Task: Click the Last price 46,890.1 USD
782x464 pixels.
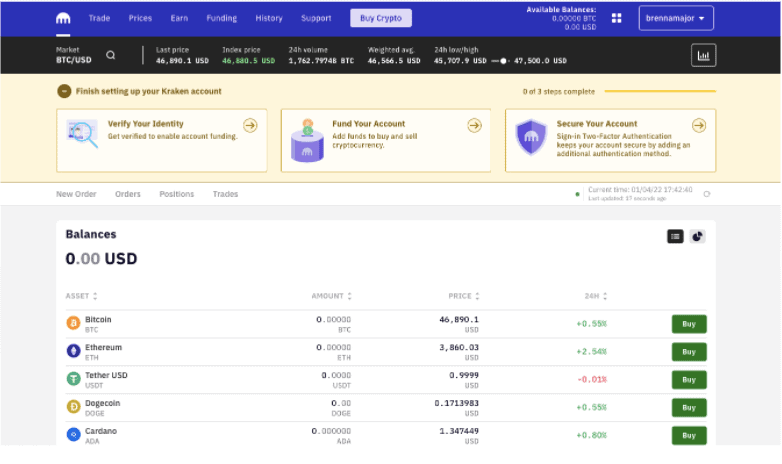Action: pos(182,61)
